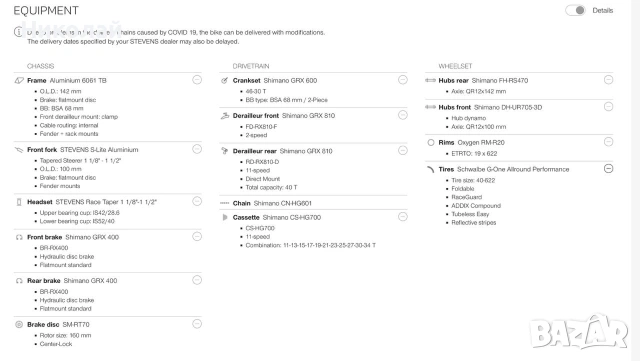Click the Derailleur rear icon

(x=224, y=151)
